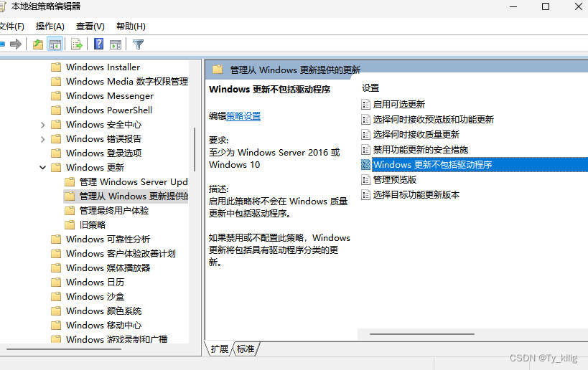Toggle the show/hide console tree icon
The height and width of the screenshot is (370, 588).
(x=55, y=44)
